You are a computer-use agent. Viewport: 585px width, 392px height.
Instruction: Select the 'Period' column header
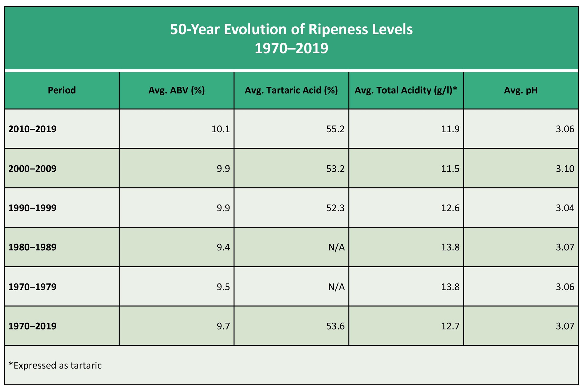pos(61,90)
